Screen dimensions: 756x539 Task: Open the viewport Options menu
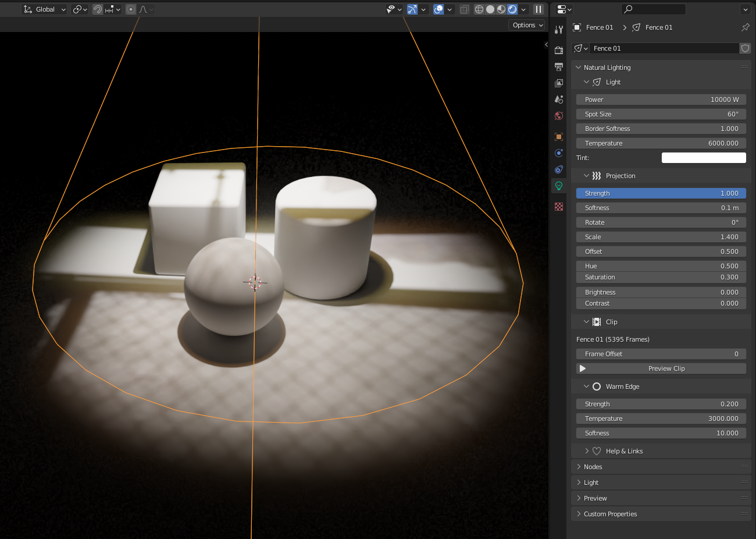coord(527,25)
